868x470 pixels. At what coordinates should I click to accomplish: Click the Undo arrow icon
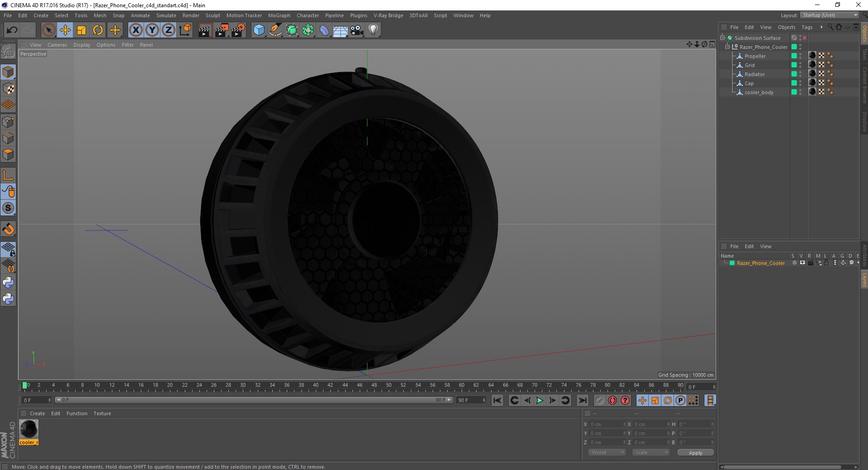coord(12,30)
